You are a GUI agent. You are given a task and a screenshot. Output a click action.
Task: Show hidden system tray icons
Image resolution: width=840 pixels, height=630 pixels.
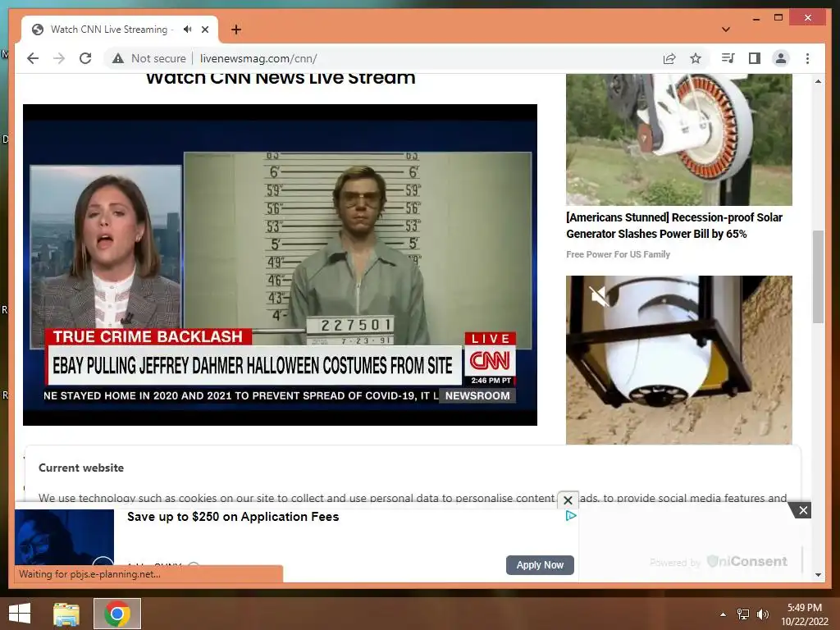724,614
